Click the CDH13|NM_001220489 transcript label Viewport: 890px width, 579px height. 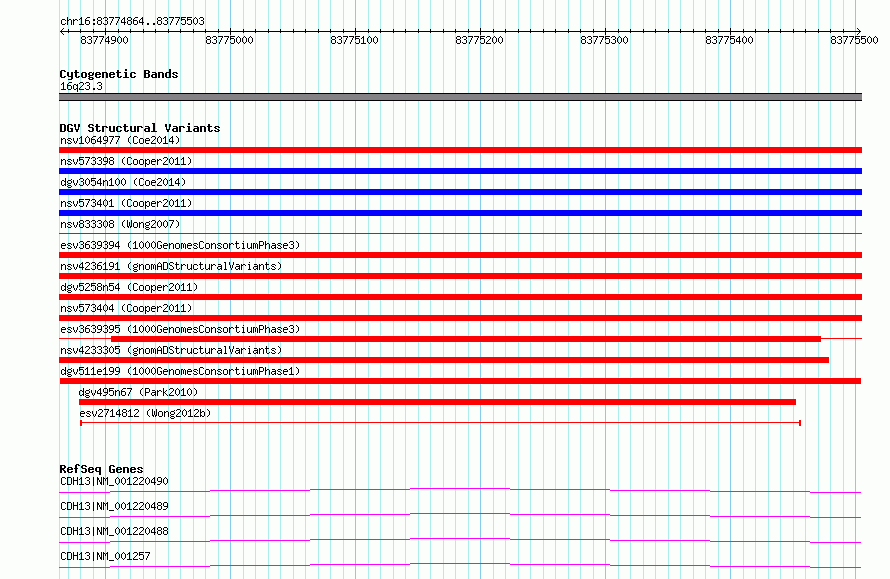pyautogui.click(x=114, y=506)
